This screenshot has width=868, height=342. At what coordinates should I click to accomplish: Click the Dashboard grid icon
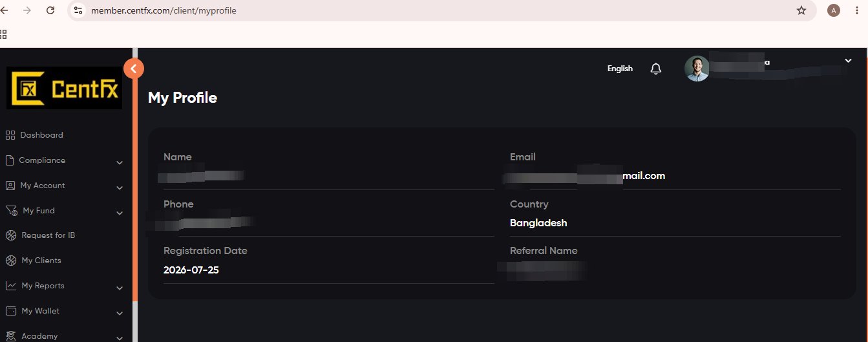coord(10,135)
